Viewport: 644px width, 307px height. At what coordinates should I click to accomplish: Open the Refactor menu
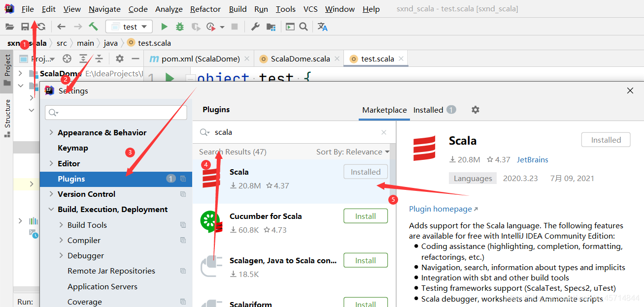205,9
